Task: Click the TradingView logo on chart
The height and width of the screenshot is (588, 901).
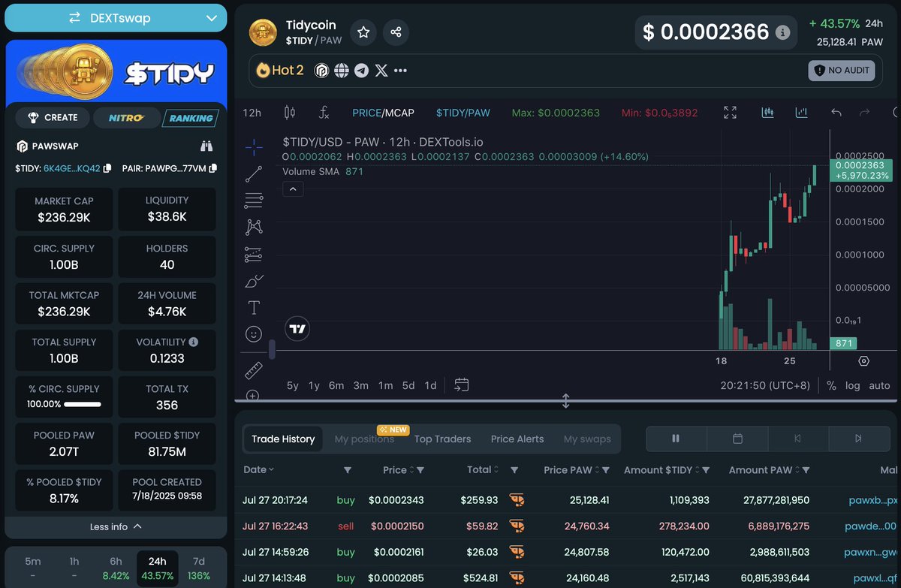Action: (x=298, y=329)
